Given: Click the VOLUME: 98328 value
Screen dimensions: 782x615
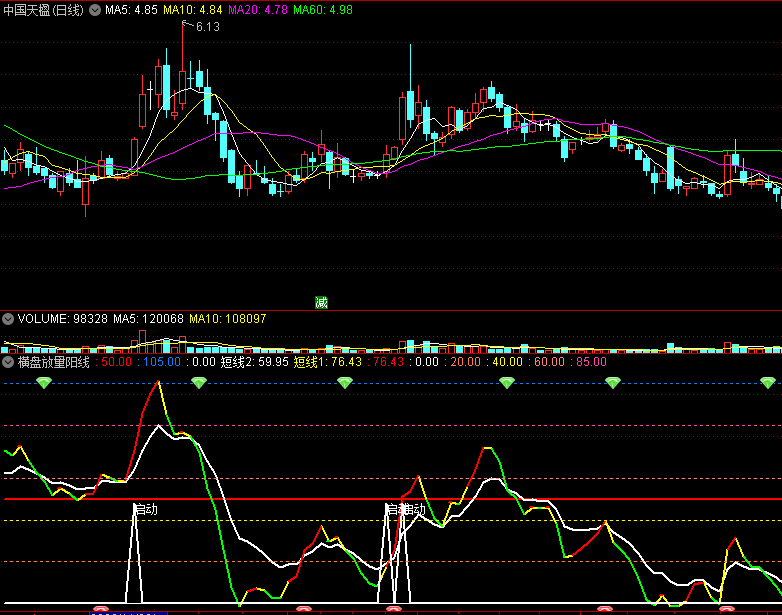Looking at the screenshot, I should coord(62,319).
